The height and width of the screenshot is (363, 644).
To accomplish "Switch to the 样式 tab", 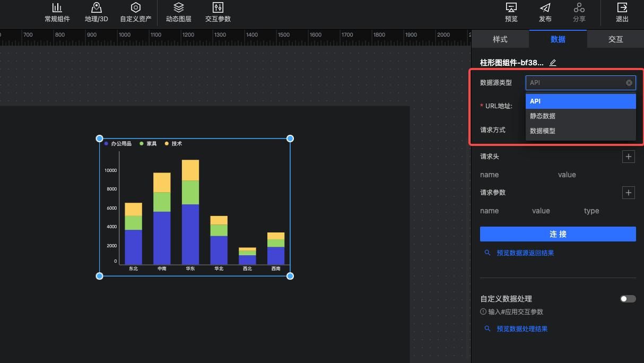I will (x=500, y=39).
